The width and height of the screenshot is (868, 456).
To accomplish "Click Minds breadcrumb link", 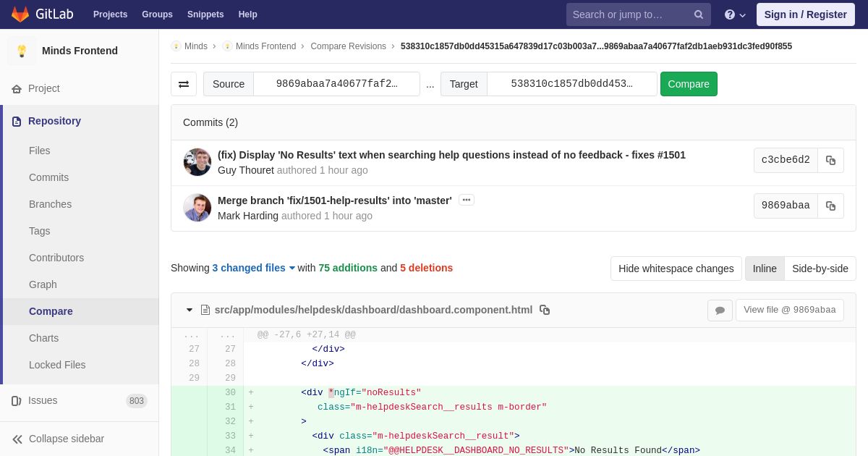I will click(196, 46).
